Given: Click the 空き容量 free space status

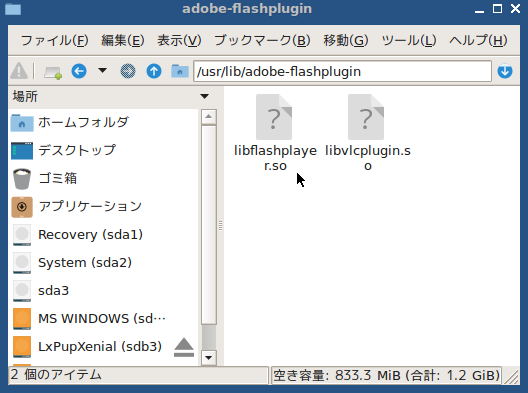Looking at the screenshot, I should pos(386,375).
